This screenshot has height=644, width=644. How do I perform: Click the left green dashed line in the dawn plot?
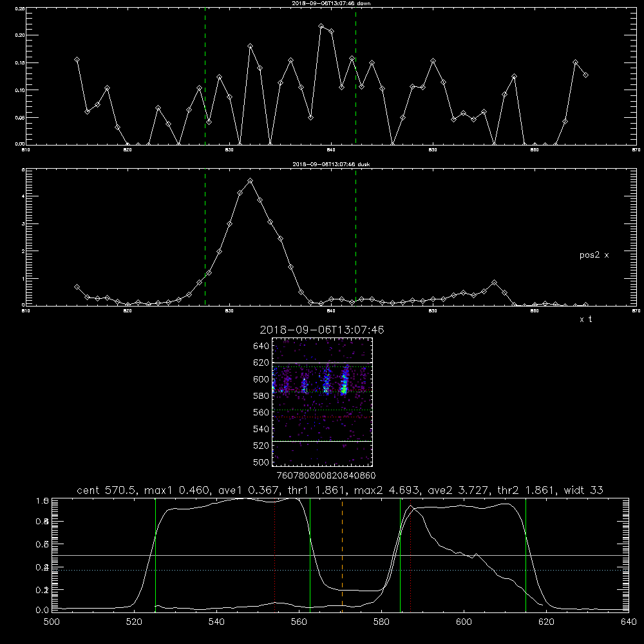click(205, 76)
